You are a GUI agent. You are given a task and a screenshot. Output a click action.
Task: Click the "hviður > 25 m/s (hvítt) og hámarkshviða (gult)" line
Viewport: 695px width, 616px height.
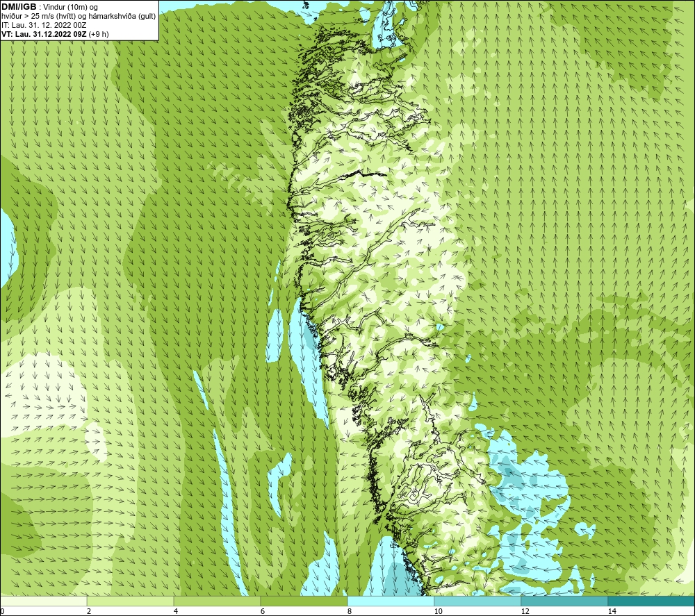(x=79, y=17)
